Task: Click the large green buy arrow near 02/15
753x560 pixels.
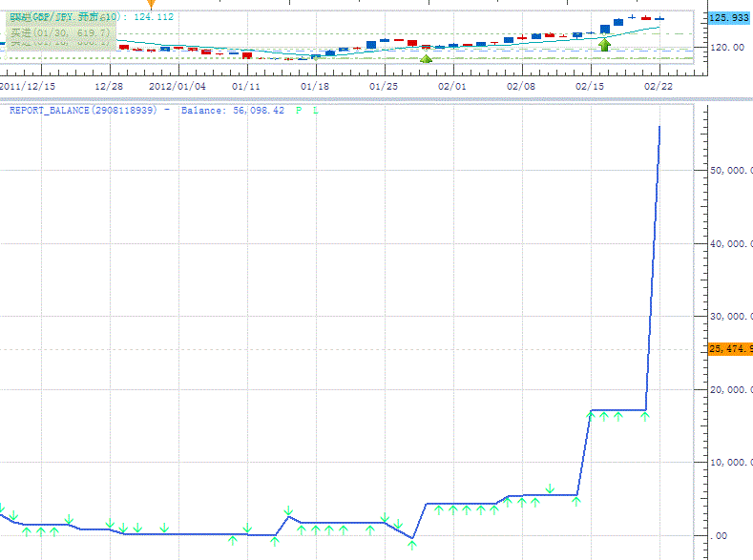Action: click(604, 44)
